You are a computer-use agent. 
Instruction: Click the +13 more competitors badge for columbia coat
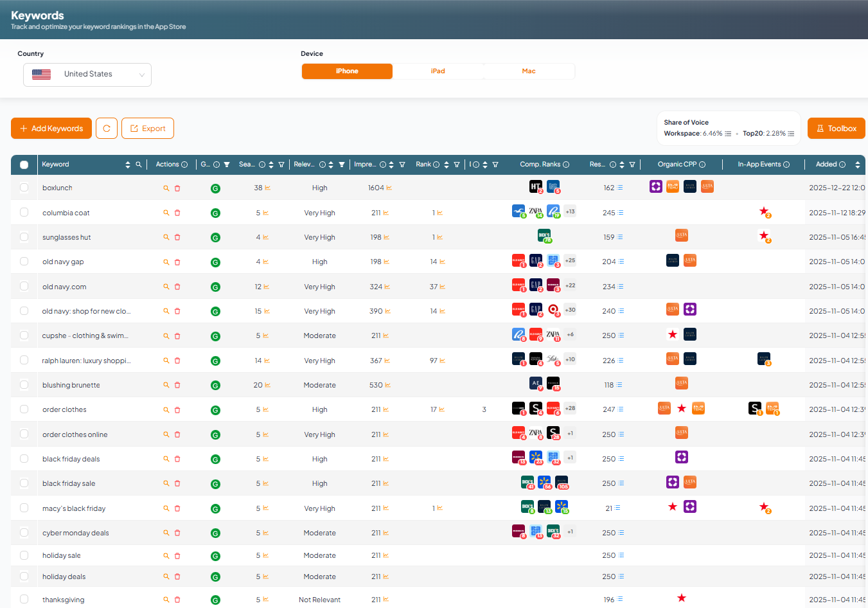click(x=570, y=211)
